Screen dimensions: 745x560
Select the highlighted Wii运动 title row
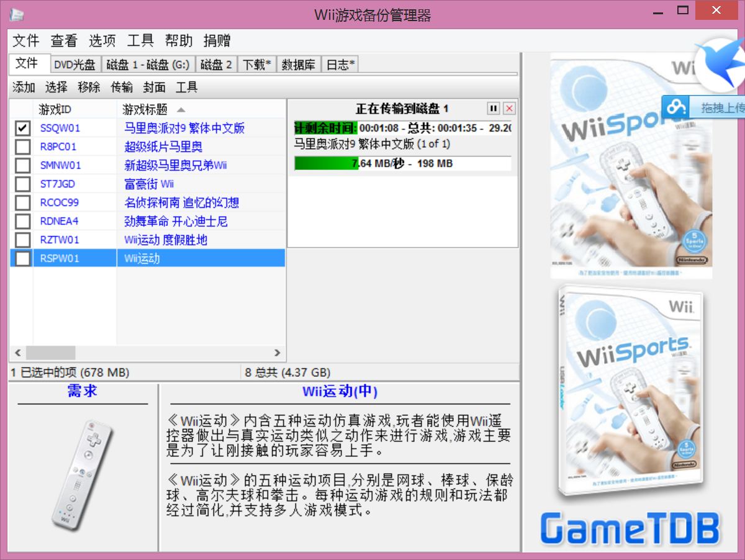point(201,258)
